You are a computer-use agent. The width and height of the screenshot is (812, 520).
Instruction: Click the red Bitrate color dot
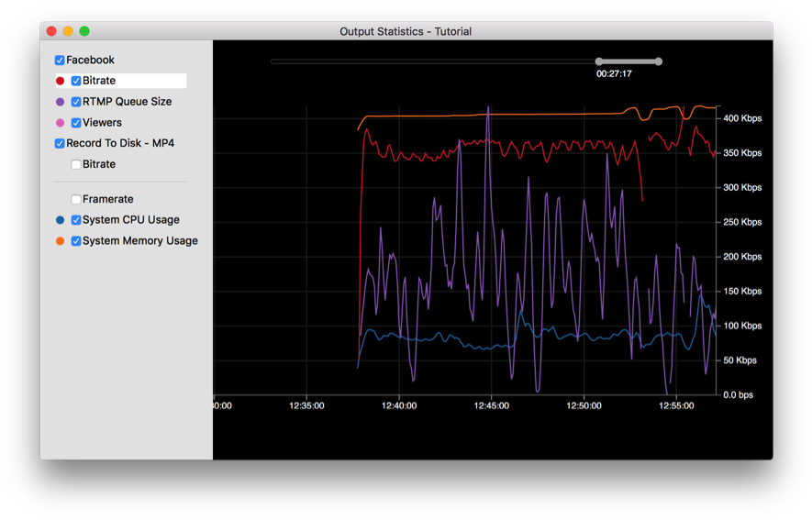point(60,81)
